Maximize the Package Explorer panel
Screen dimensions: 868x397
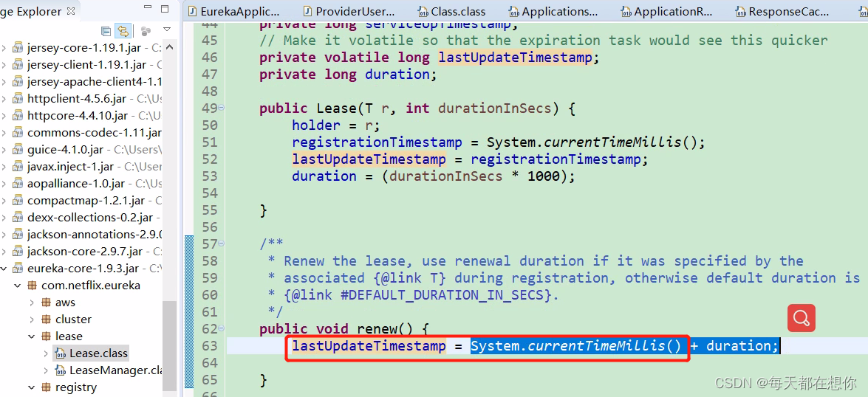coord(165,9)
